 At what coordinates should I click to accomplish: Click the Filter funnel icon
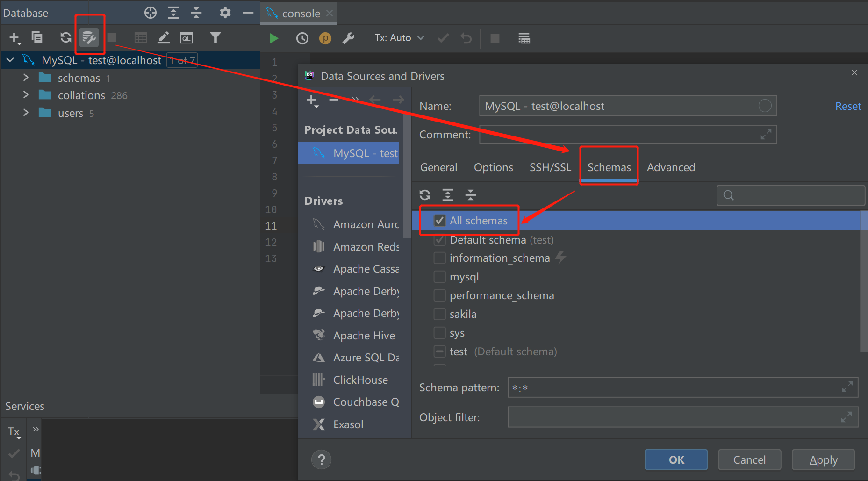[x=215, y=37]
